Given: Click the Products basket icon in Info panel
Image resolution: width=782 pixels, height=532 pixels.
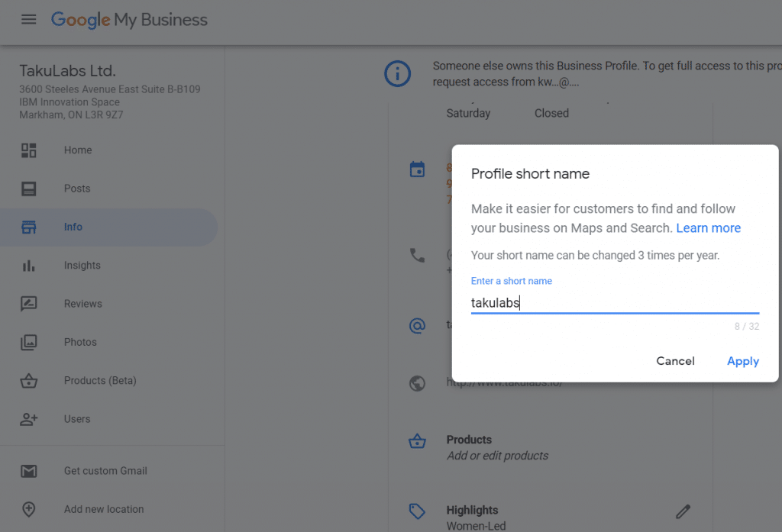Looking at the screenshot, I should 417,441.
